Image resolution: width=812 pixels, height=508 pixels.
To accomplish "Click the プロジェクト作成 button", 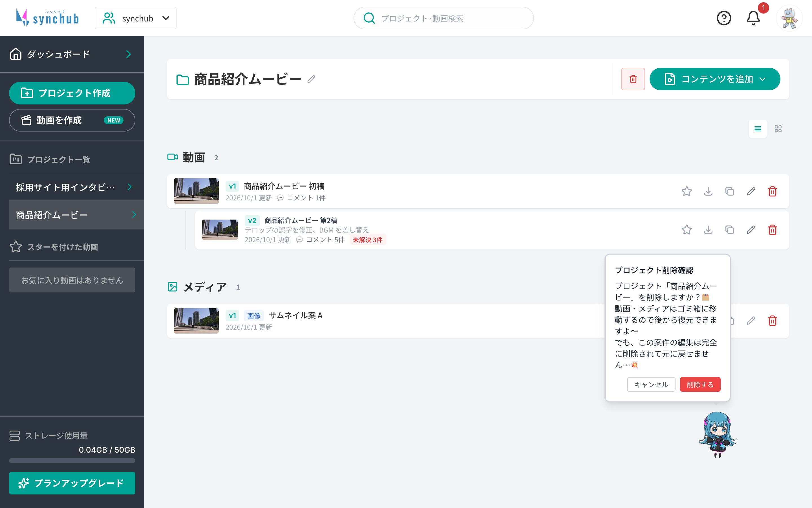I will pos(72,93).
